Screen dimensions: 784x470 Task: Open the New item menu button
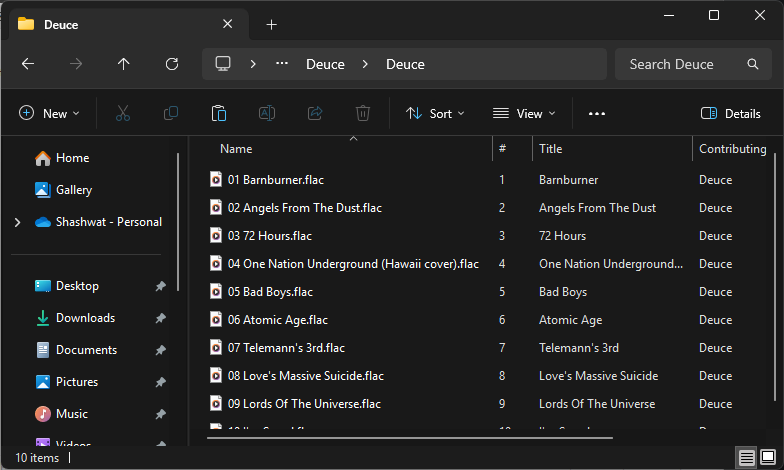[49, 114]
